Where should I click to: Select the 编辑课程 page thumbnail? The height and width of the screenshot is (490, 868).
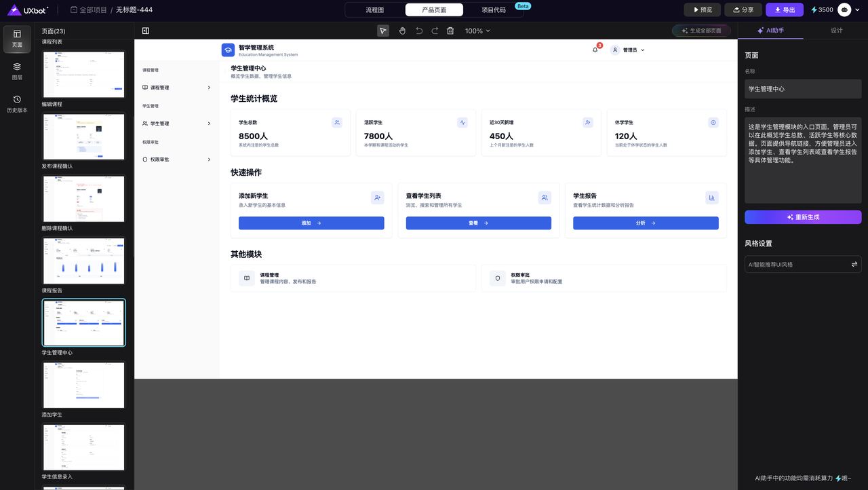pyautogui.click(x=84, y=75)
